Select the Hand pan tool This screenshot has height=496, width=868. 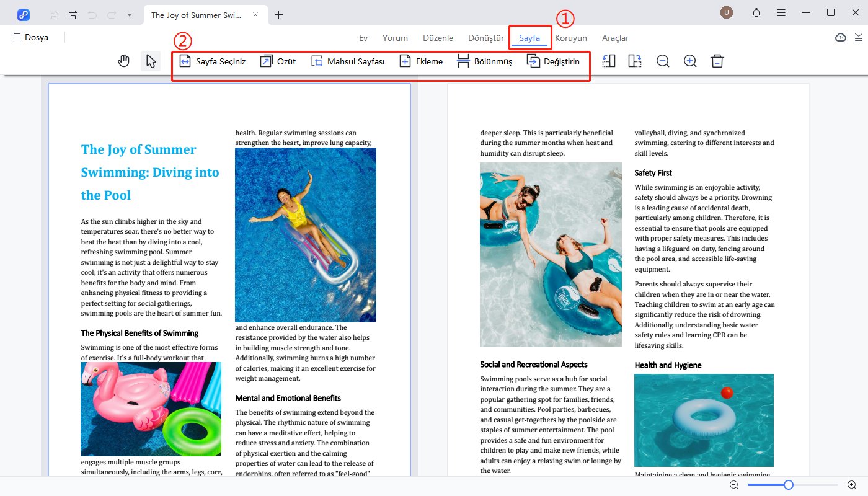click(123, 61)
